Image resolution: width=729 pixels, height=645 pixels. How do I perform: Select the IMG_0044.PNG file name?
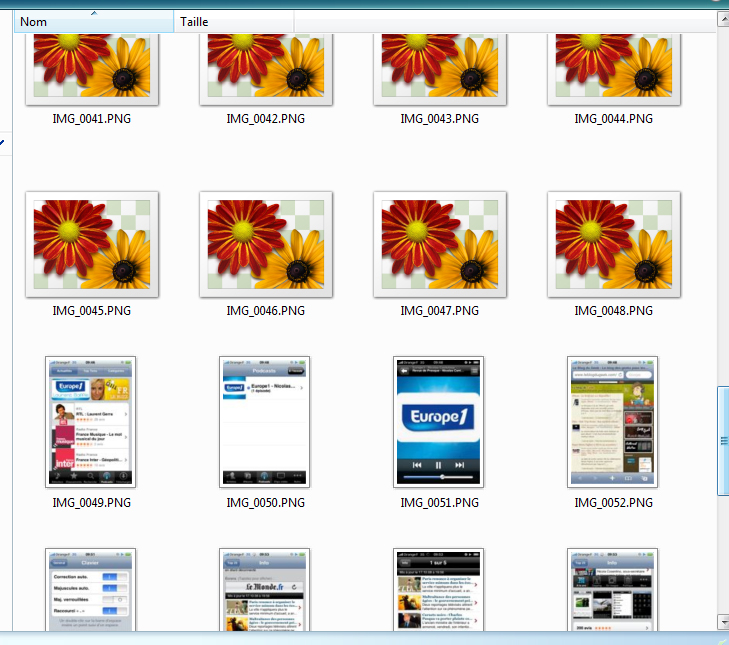[x=614, y=119]
